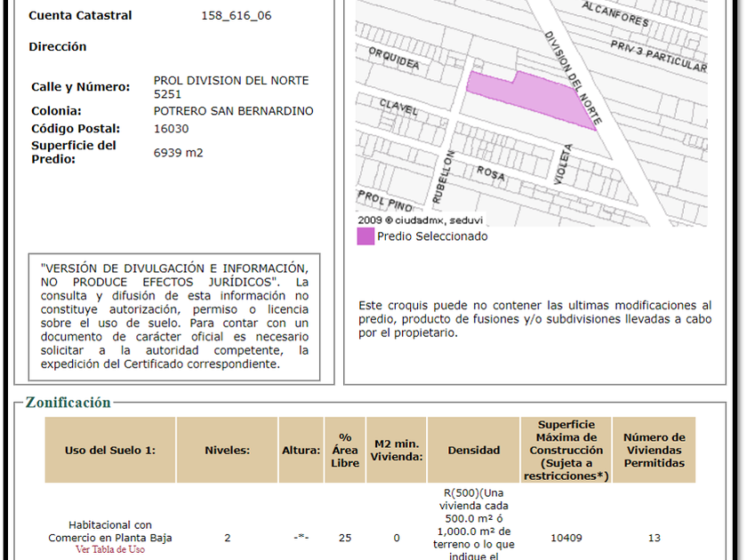Click the highlighted pink parcel on map
The image size is (747, 560).
click(538, 98)
